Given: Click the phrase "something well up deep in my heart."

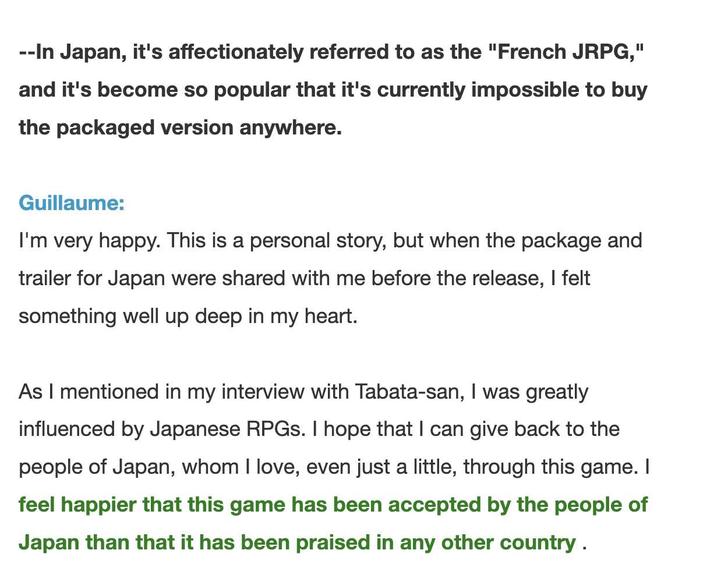Looking at the screenshot, I should click(x=188, y=316).
